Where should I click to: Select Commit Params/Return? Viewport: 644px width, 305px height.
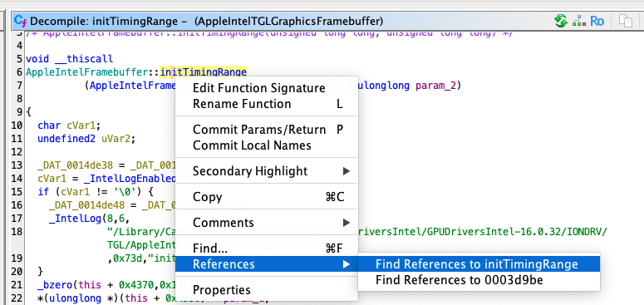[267, 130]
